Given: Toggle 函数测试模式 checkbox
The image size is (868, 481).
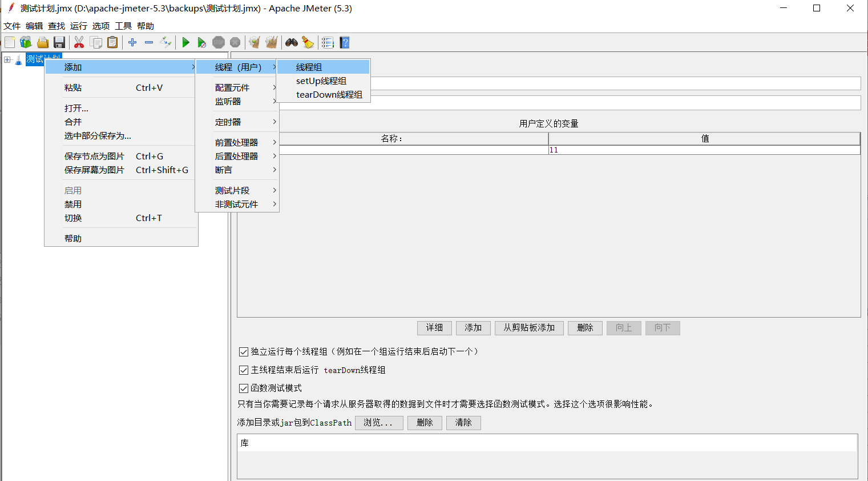Looking at the screenshot, I should [244, 388].
